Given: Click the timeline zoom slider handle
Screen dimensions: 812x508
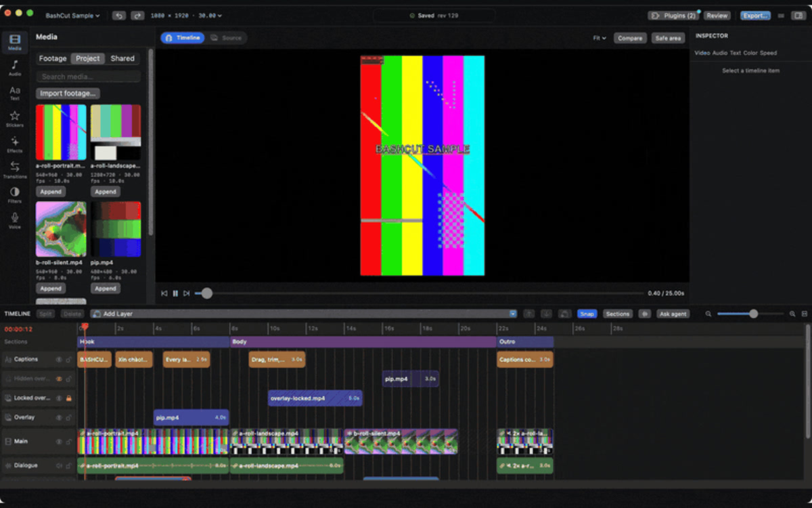Looking at the screenshot, I should point(753,314).
